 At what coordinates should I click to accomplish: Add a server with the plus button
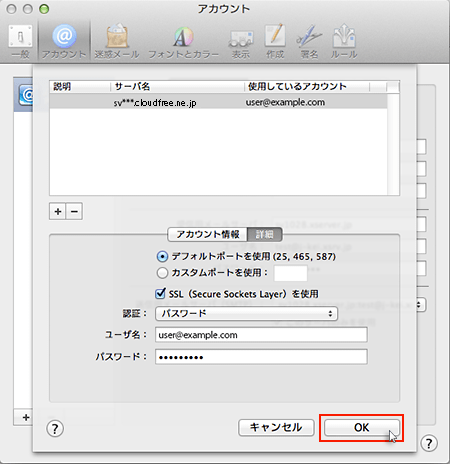tap(58, 211)
